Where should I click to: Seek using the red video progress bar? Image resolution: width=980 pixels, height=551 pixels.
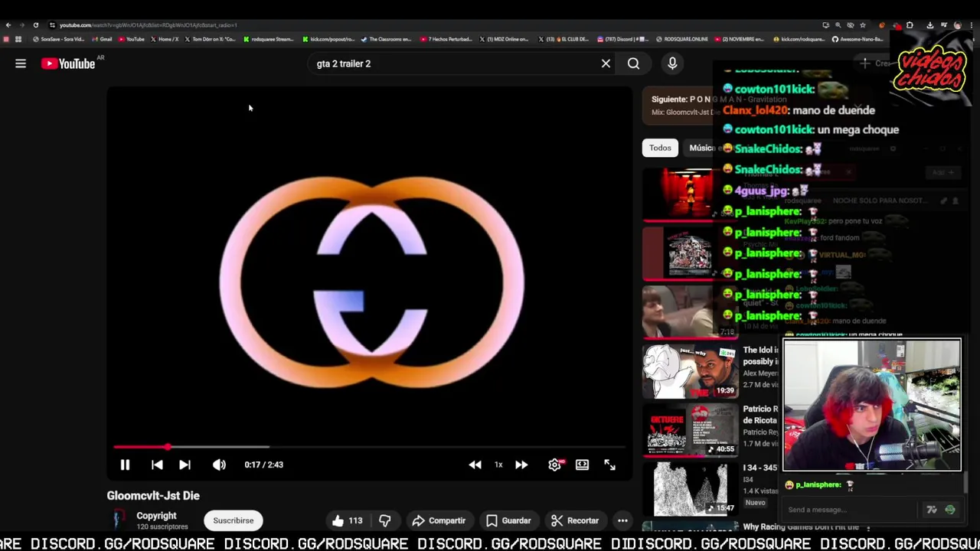coord(370,447)
